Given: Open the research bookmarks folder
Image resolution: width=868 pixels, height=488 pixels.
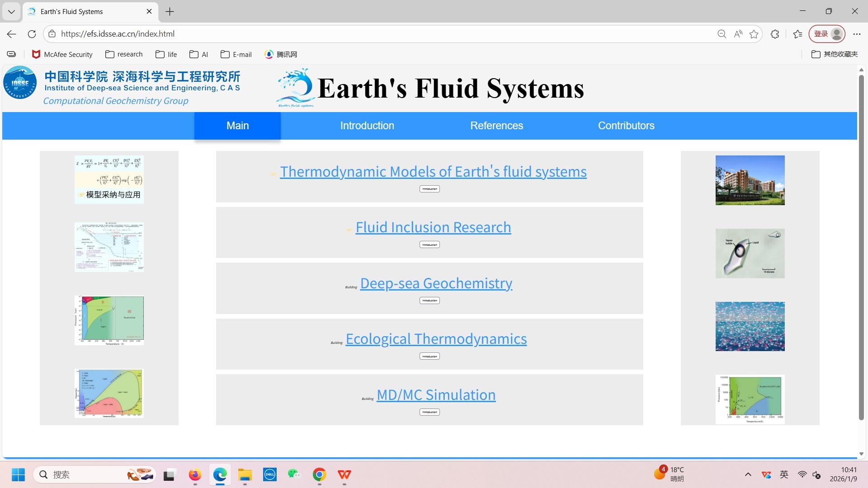Looking at the screenshot, I should [124, 54].
